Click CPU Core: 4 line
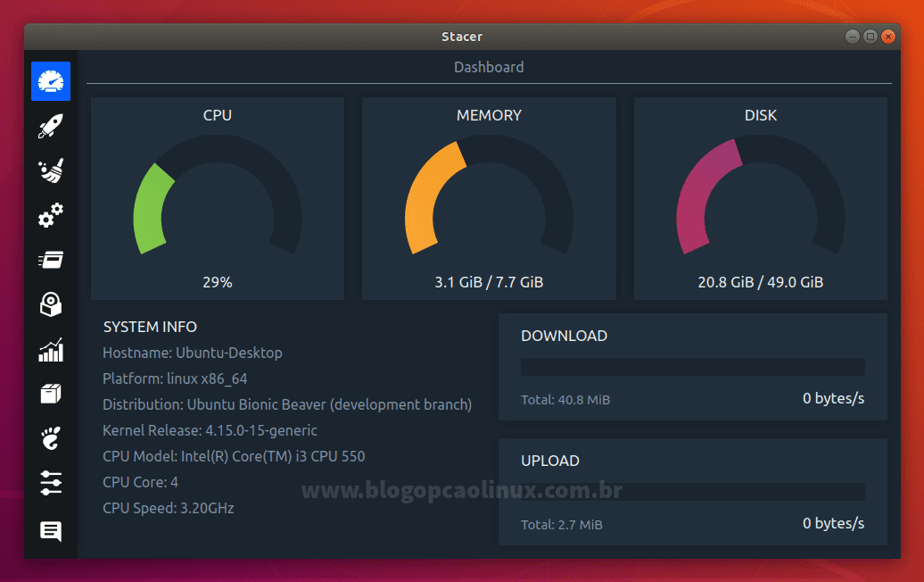Screen dimensions: 924x582 click(140, 482)
